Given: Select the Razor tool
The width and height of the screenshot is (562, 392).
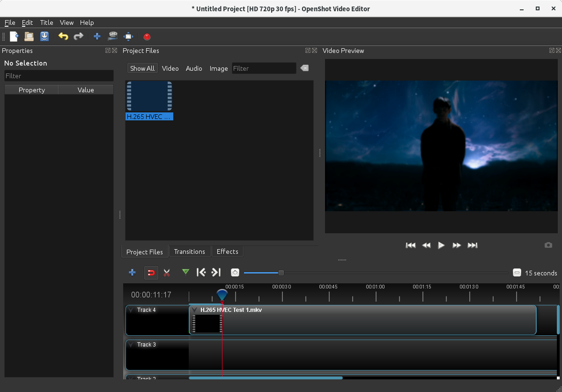Looking at the screenshot, I should pyautogui.click(x=166, y=272).
